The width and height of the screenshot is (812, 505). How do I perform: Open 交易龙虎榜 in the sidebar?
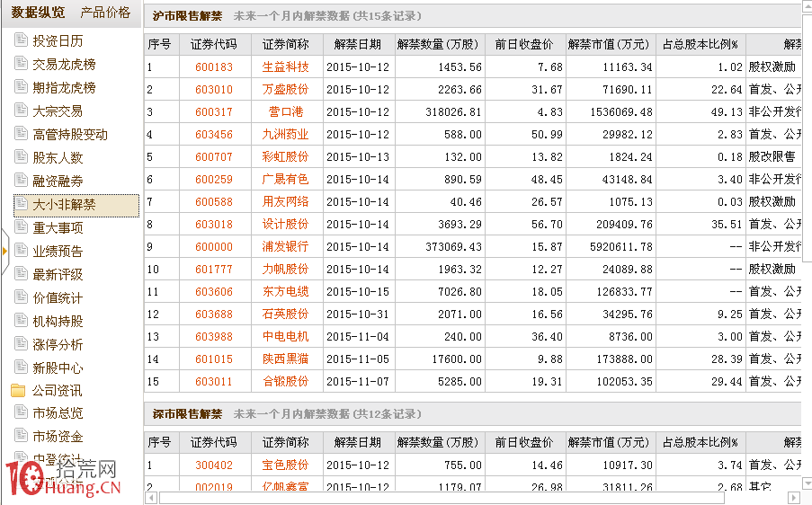pos(64,64)
